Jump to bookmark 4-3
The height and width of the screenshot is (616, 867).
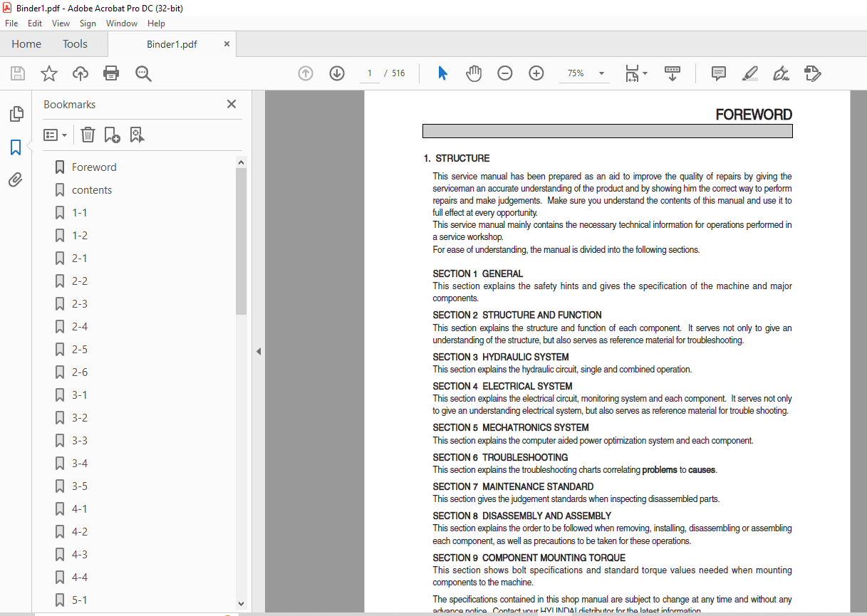[80, 555]
